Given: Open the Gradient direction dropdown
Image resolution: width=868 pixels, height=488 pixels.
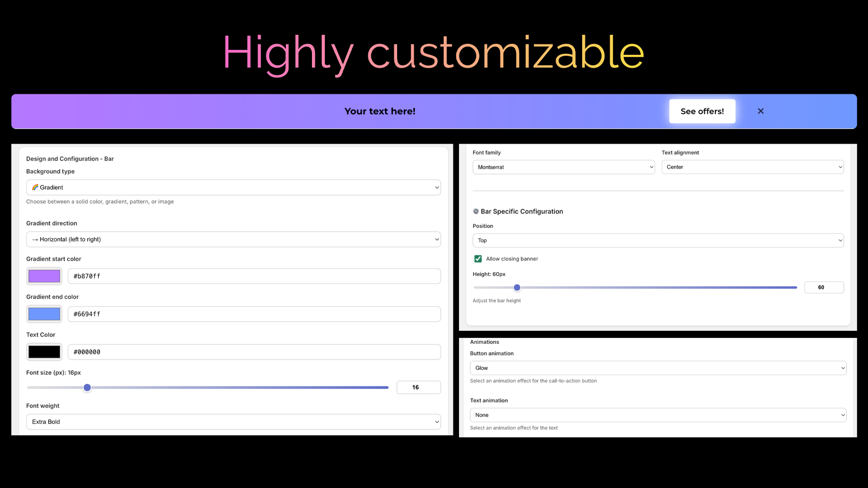Looking at the screenshot, I should pos(233,239).
